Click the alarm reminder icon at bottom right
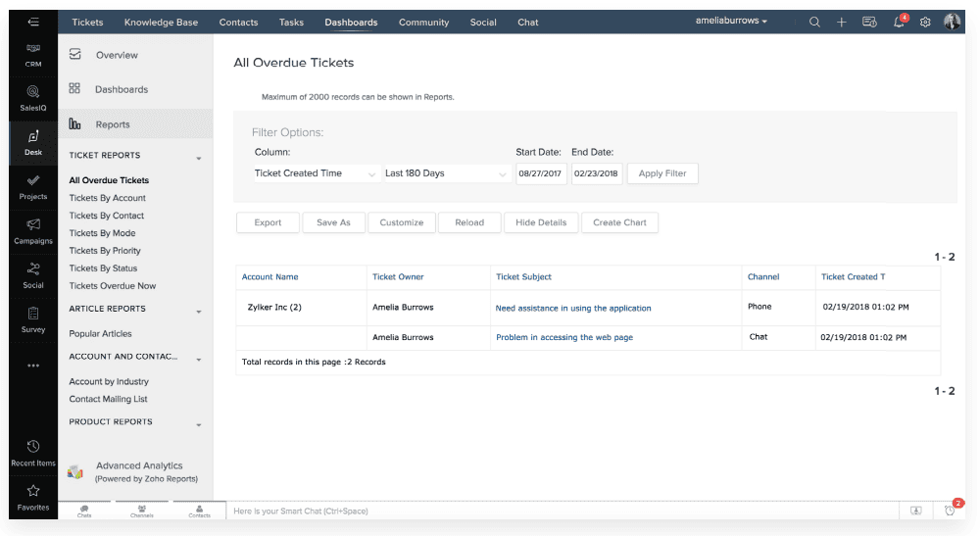Screen dimensions: 980x536 click(x=950, y=511)
